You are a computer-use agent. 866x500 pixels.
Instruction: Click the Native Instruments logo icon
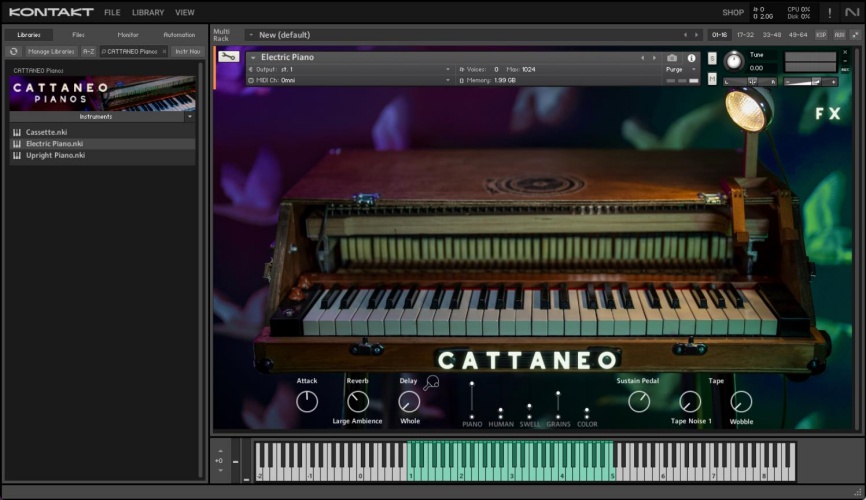(x=852, y=13)
